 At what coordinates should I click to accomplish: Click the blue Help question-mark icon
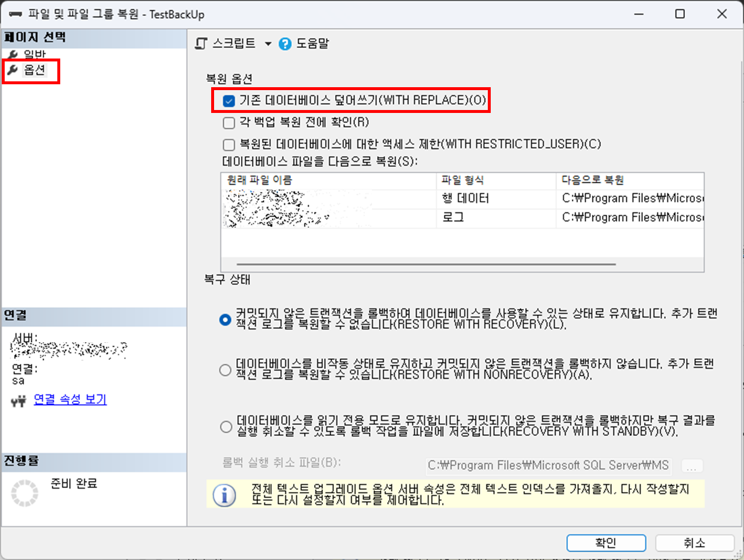pos(285,43)
